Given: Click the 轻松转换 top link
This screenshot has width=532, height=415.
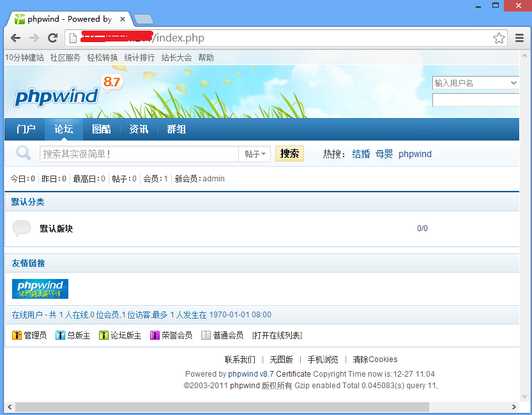Looking at the screenshot, I should point(102,57).
